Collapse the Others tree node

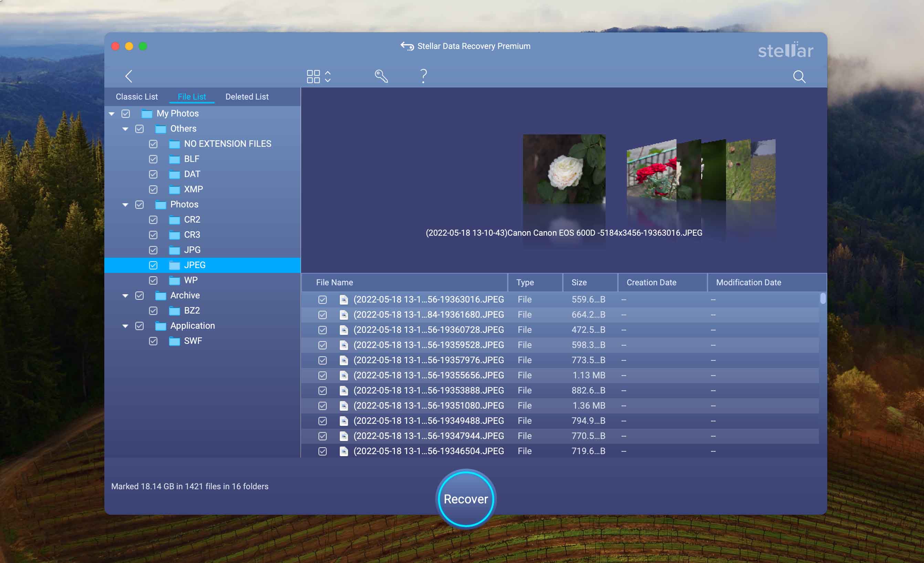tap(125, 129)
